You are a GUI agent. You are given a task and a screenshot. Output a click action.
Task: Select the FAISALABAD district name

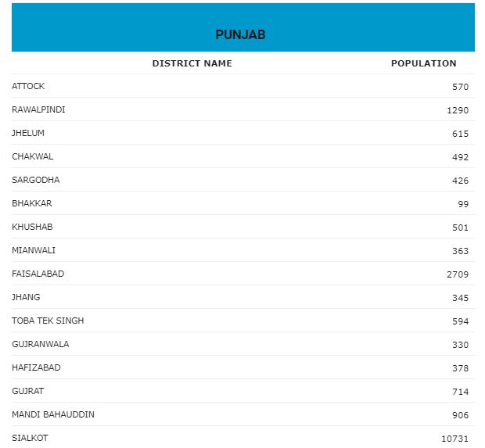click(38, 274)
